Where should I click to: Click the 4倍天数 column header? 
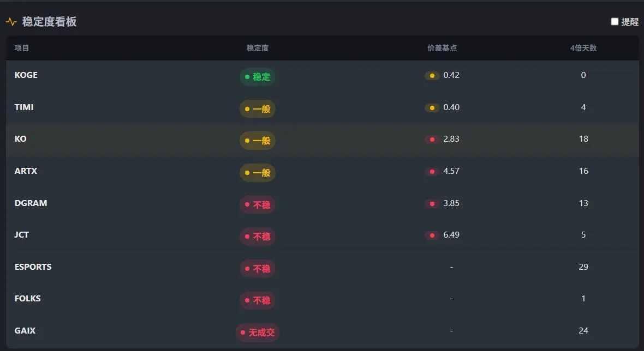583,48
